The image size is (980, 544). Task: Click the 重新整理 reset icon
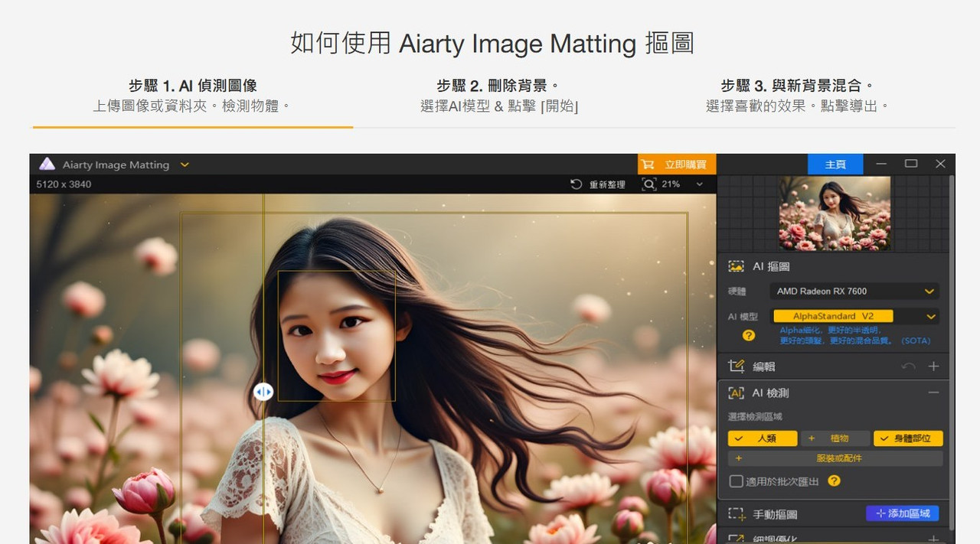coord(577,184)
